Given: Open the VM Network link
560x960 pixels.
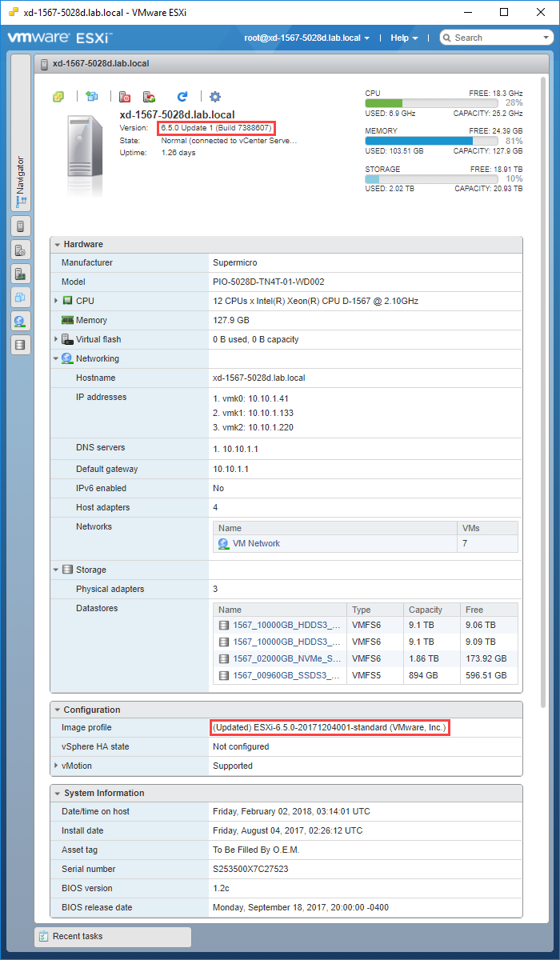Looking at the screenshot, I should point(256,543).
